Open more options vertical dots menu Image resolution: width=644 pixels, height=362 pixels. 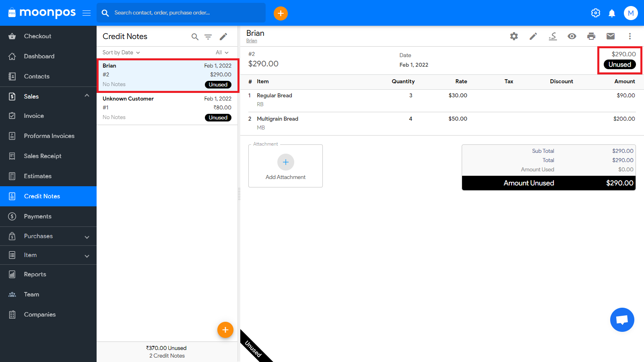point(630,36)
